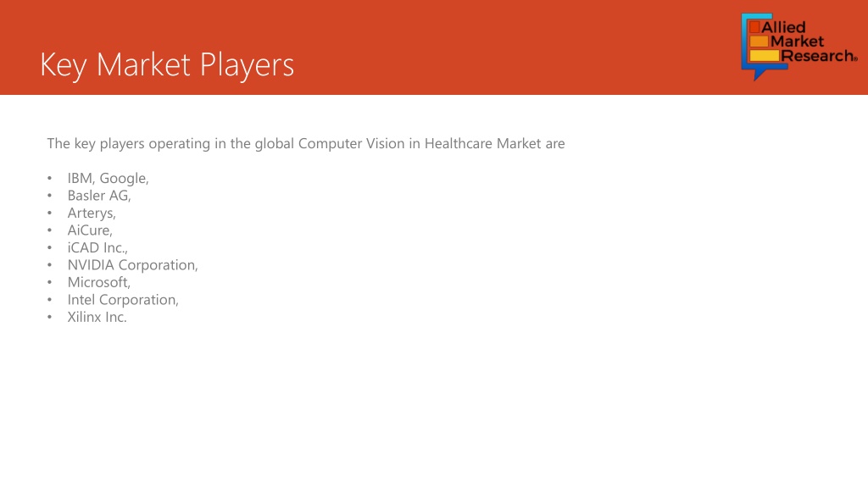Select the Intel Corporation entry
The image size is (868, 488).
pos(123,300)
